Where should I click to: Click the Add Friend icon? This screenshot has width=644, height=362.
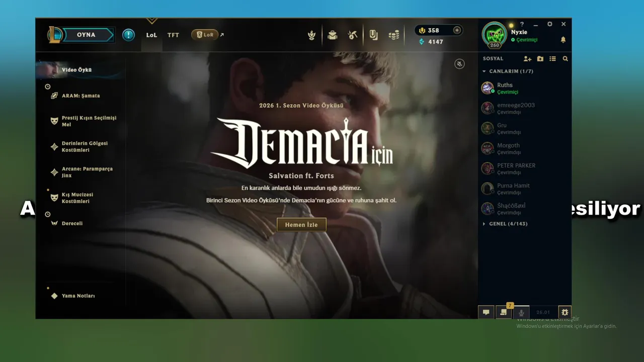527,59
